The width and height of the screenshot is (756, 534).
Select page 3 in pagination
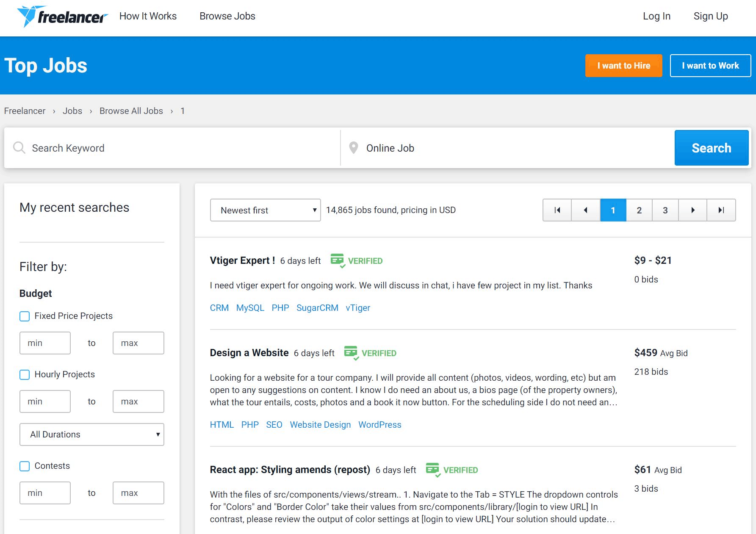tap(665, 210)
